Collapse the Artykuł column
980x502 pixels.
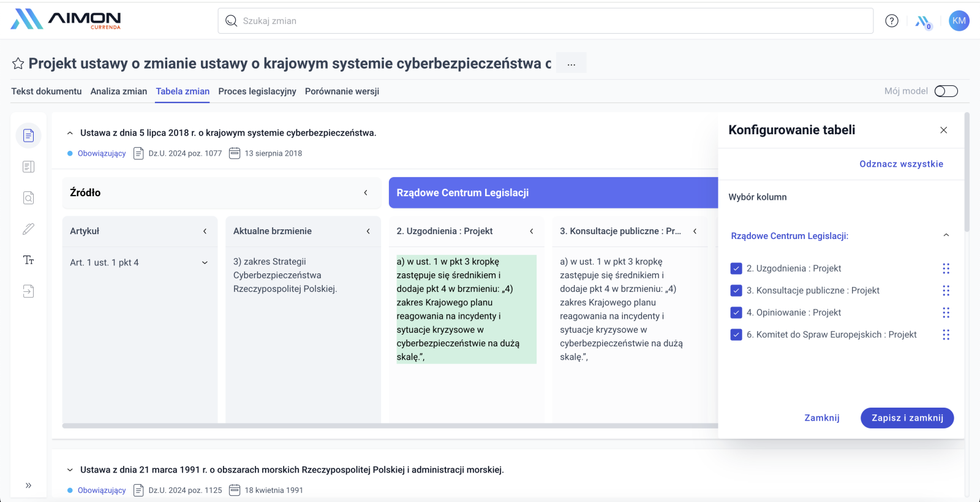205,231
